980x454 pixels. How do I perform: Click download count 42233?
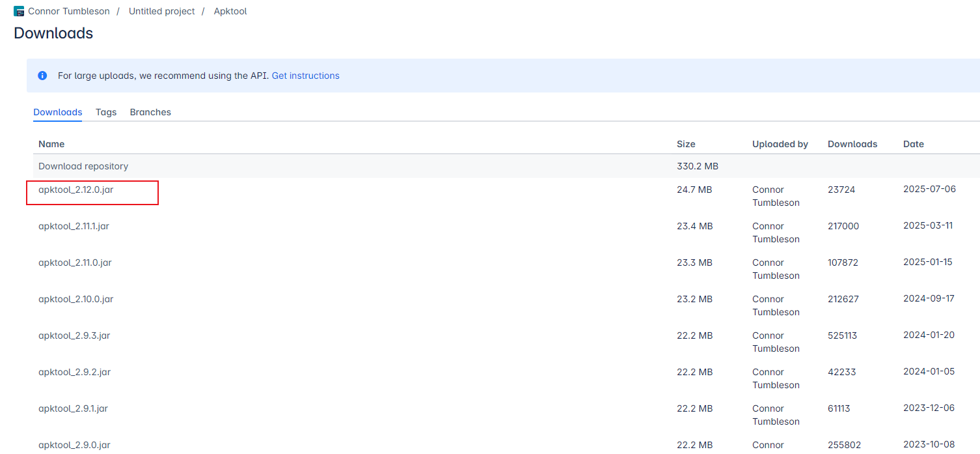tap(842, 372)
